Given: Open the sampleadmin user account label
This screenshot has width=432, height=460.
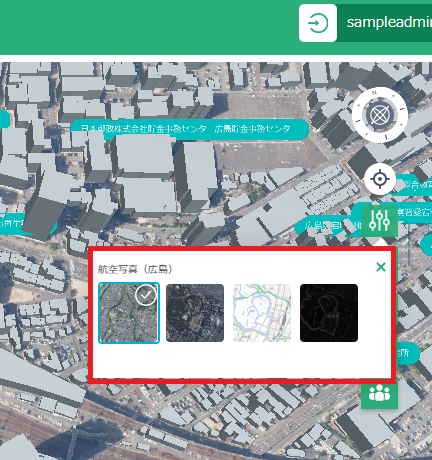Looking at the screenshot, I should tap(389, 23).
